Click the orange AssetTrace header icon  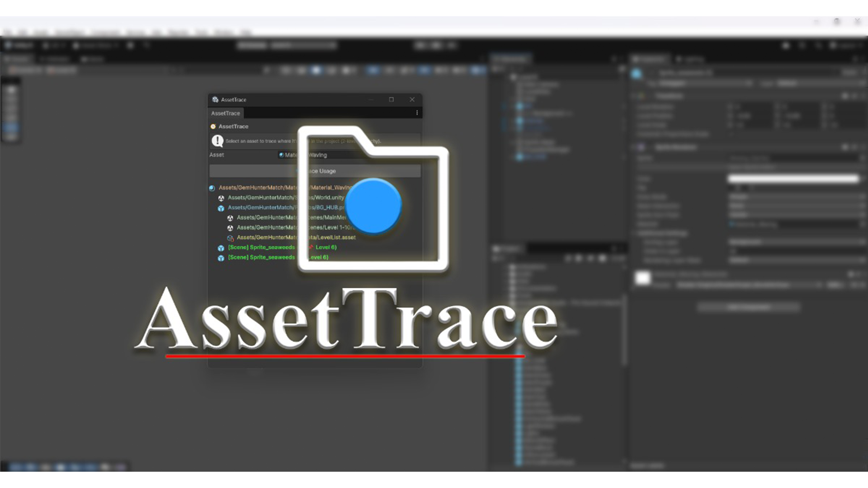tap(213, 127)
